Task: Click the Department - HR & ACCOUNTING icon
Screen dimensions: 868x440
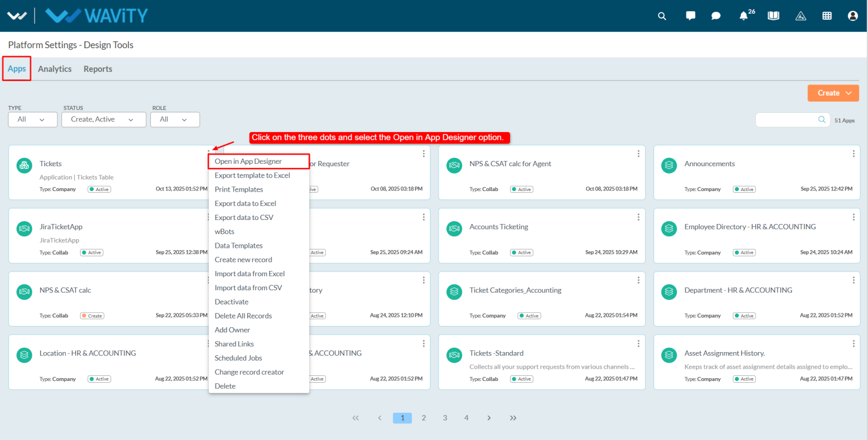Action: [x=669, y=291]
